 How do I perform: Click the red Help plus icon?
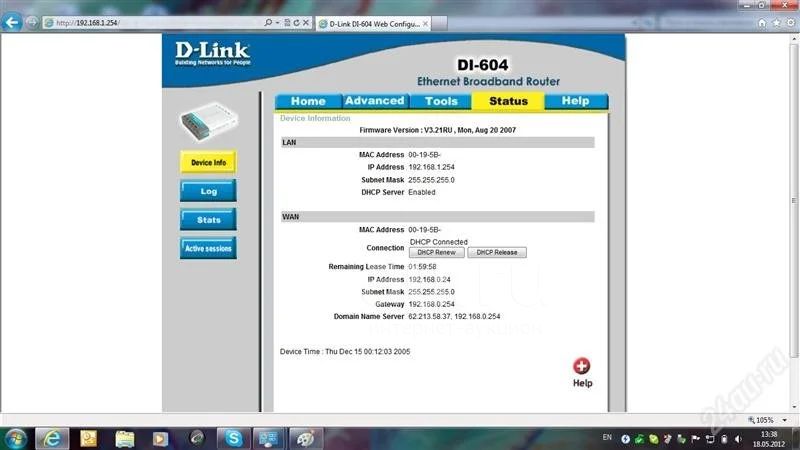pyautogui.click(x=582, y=366)
